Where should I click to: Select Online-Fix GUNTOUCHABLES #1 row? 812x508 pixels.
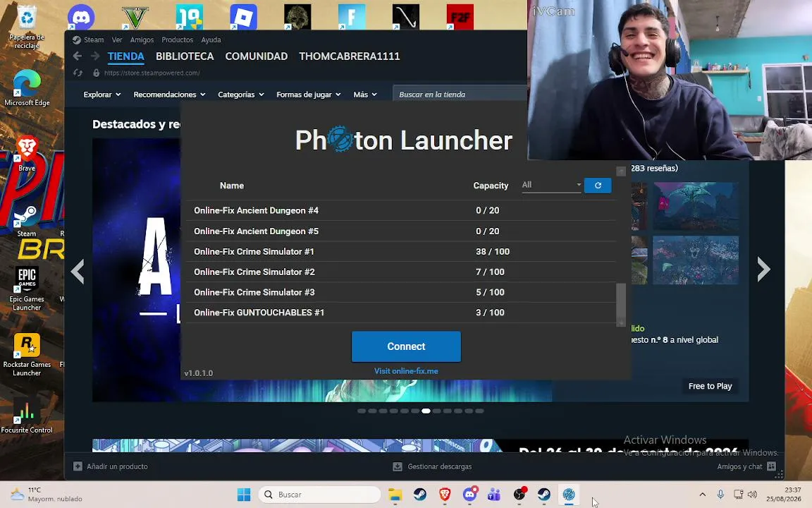401,313
